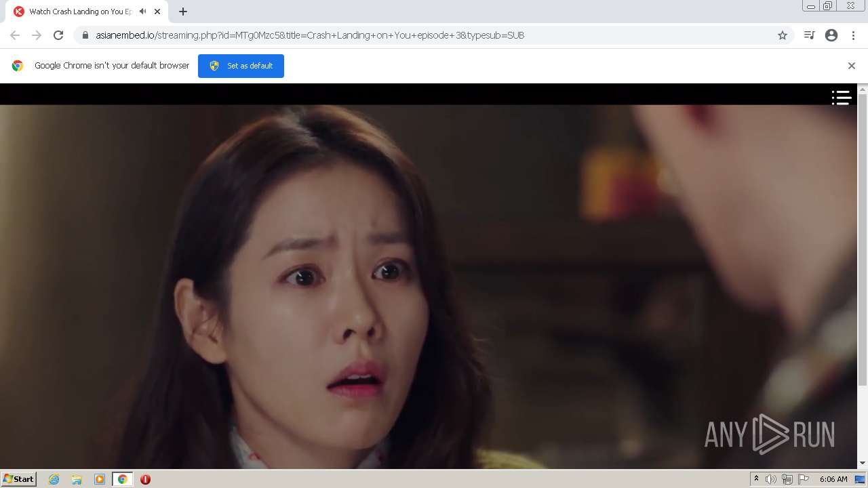Open a new tab
This screenshot has height=488, width=868.
[x=182, y=12]
